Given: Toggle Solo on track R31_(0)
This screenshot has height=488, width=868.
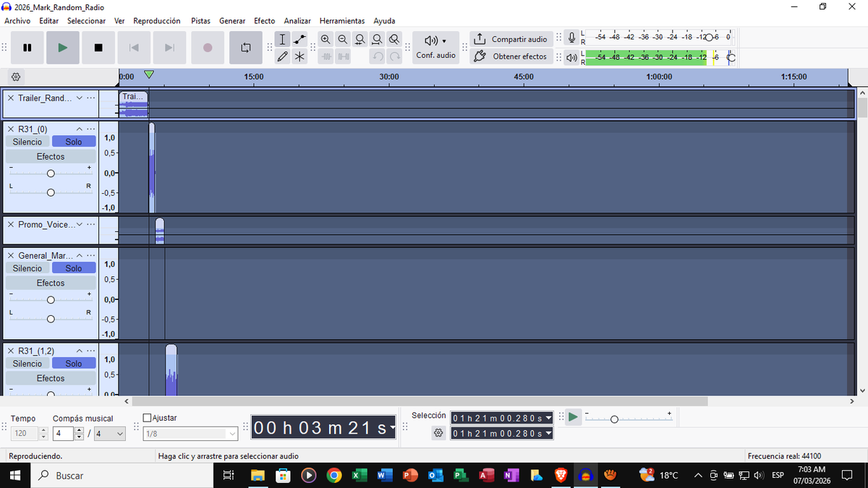Looking at the screenshot, I should click(74, 142).
